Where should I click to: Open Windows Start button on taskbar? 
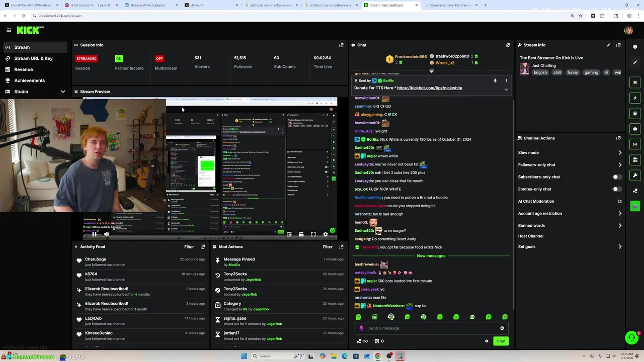[244, 356]
